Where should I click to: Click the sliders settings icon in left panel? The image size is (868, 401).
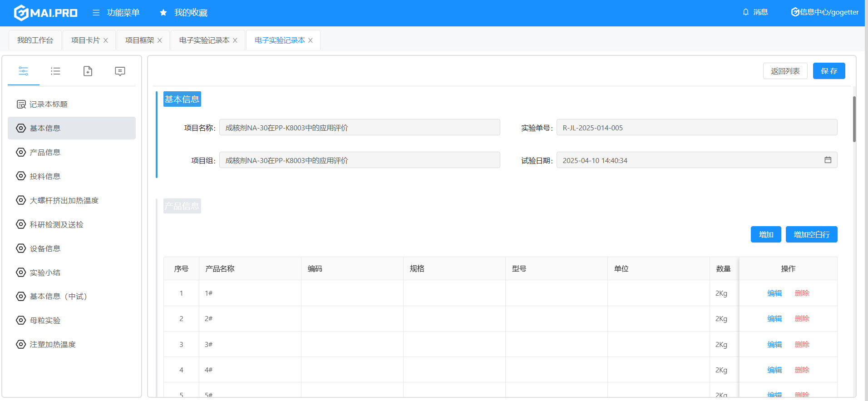[24, 71]
